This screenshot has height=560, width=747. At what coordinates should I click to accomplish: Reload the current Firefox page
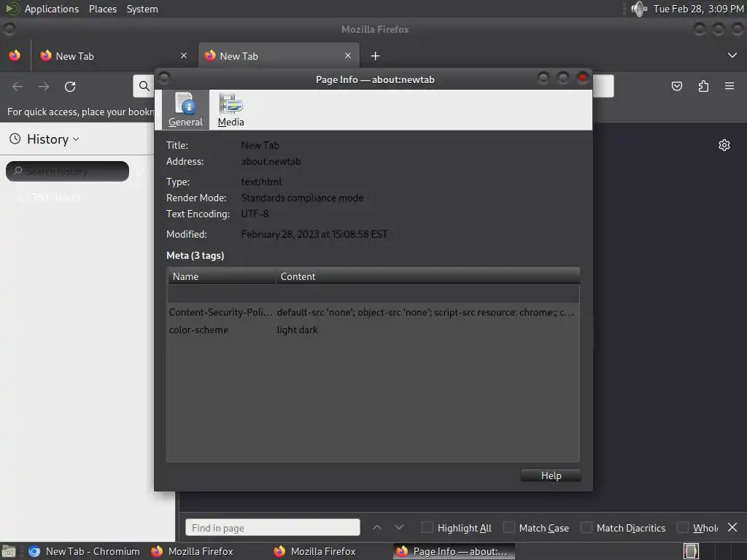coord(70,86)
